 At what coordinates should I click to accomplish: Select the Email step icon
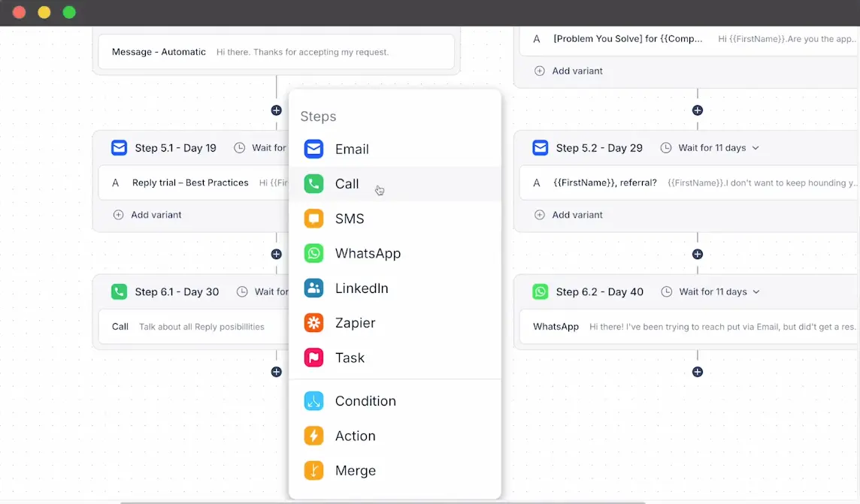point(313,149)
